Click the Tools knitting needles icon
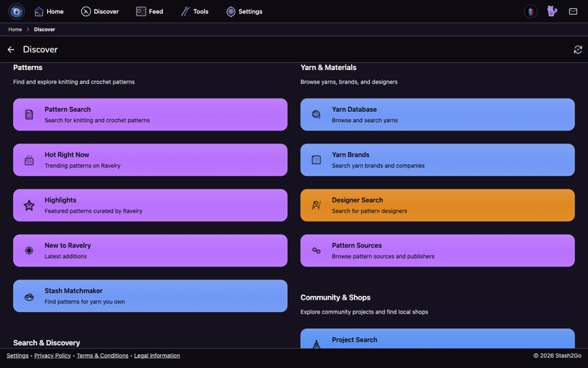 tap(185, 12)
